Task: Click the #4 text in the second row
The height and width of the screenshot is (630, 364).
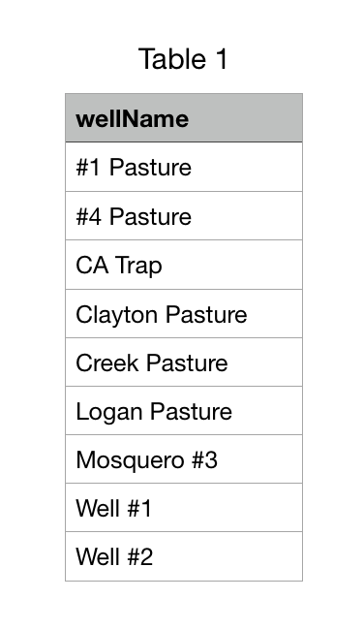Action: click(89, 216)
